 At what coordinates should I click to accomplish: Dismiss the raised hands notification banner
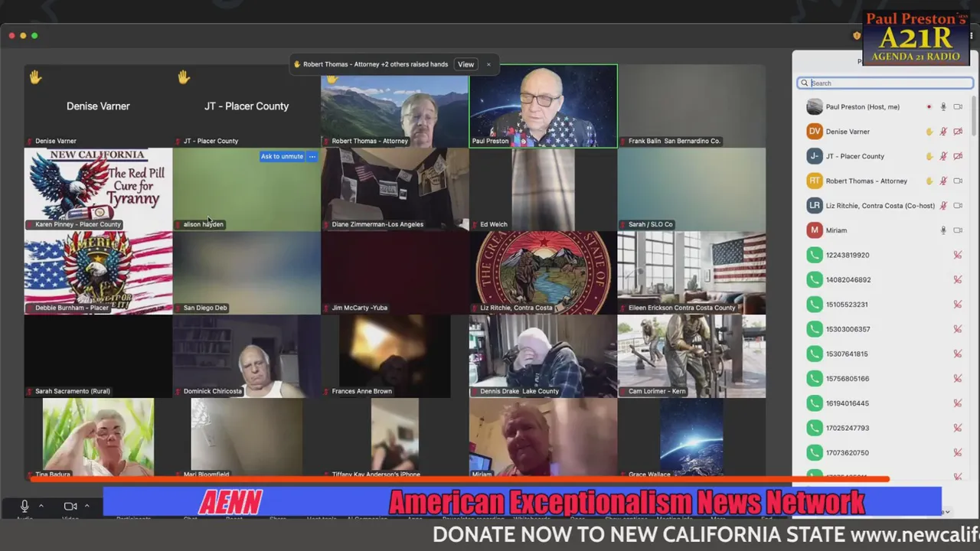[488, 64]
